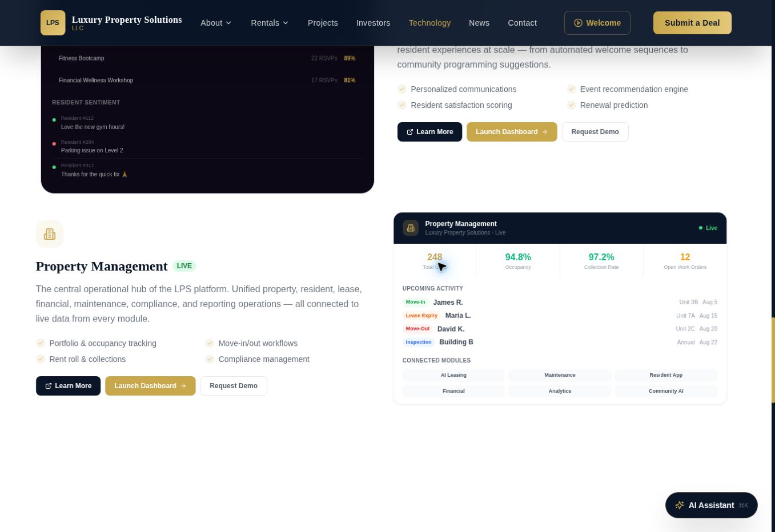The width and height of the screenshot is (775, 532).
Task: Request Demo in Property Management section
Action: 234,386
